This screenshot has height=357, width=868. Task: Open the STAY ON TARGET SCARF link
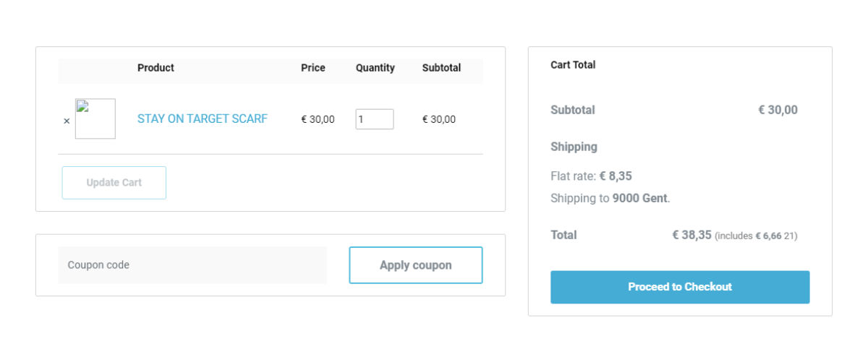click(203, 119)
